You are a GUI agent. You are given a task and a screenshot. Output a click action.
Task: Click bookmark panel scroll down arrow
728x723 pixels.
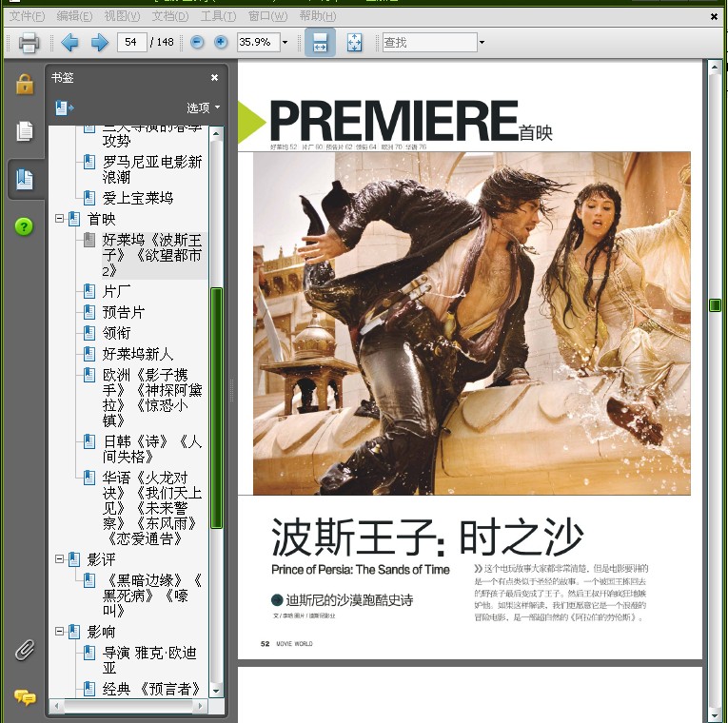click(216, 691)
